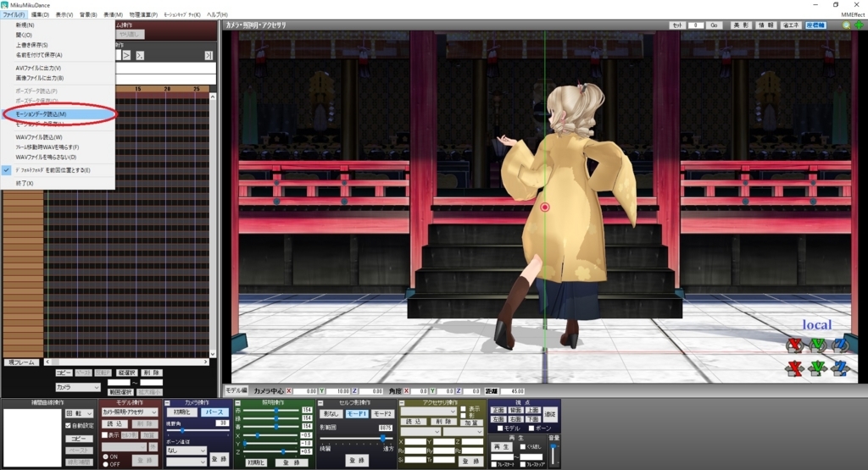
Task: Jump to last frame with '>|' button
Action: click(x=209, y=55)
